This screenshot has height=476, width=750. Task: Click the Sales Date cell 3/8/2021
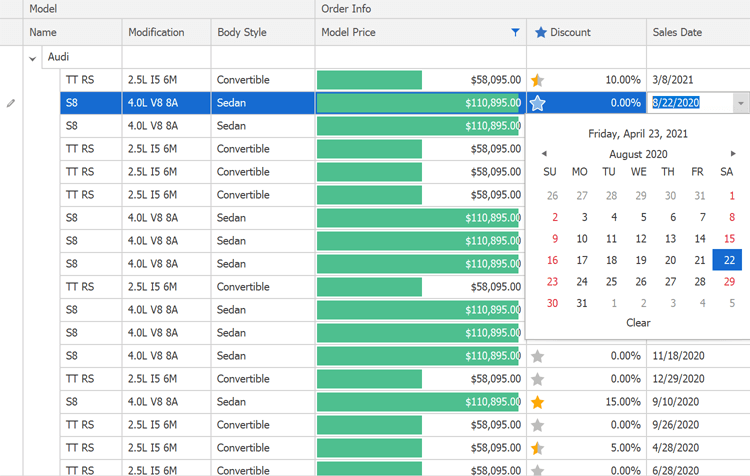pyautogui.click(x=698, y=80)
